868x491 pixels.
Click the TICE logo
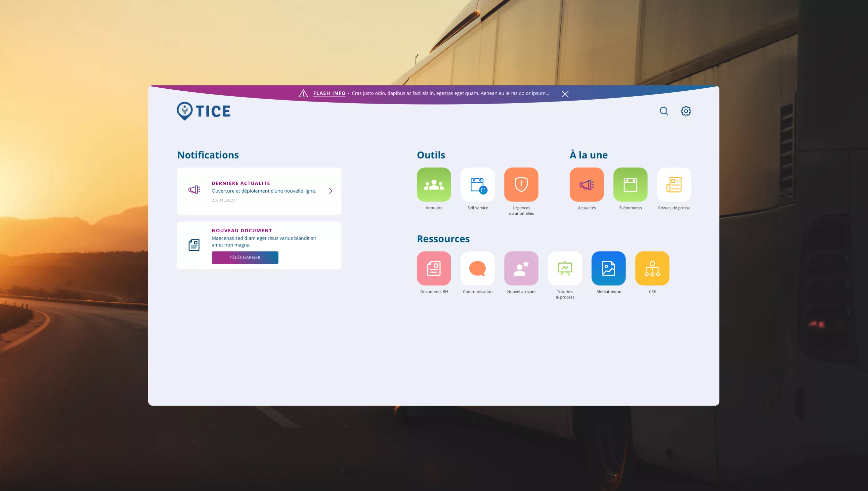coord(203,111)
